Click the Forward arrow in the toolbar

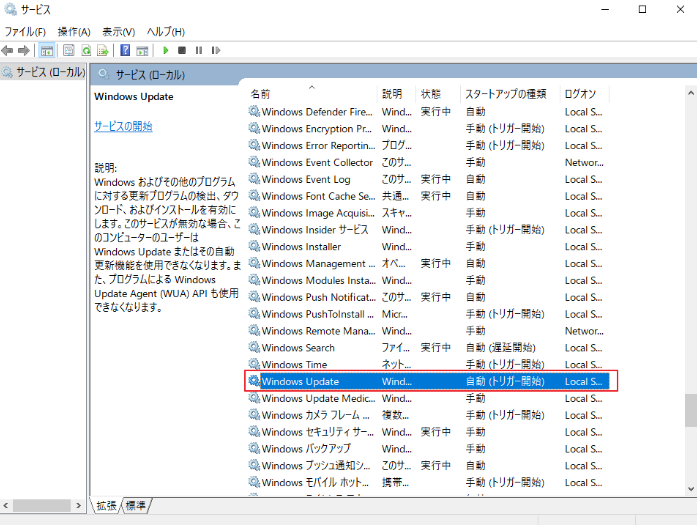(x=24, y=50)
